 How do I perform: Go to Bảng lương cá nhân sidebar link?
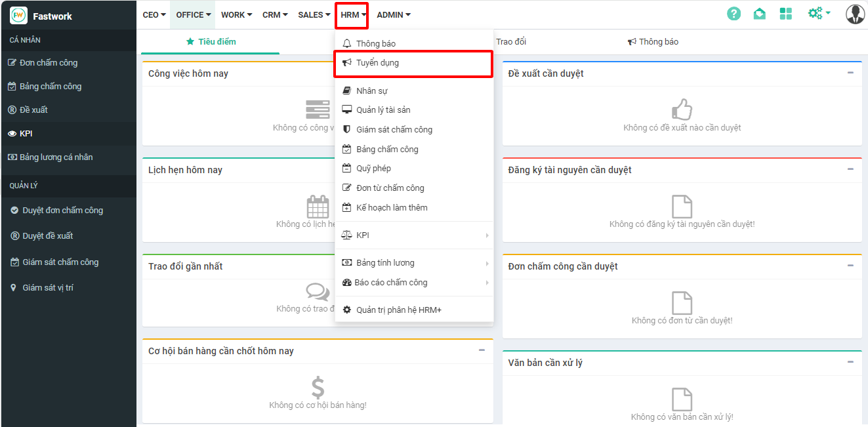[56, 157]
